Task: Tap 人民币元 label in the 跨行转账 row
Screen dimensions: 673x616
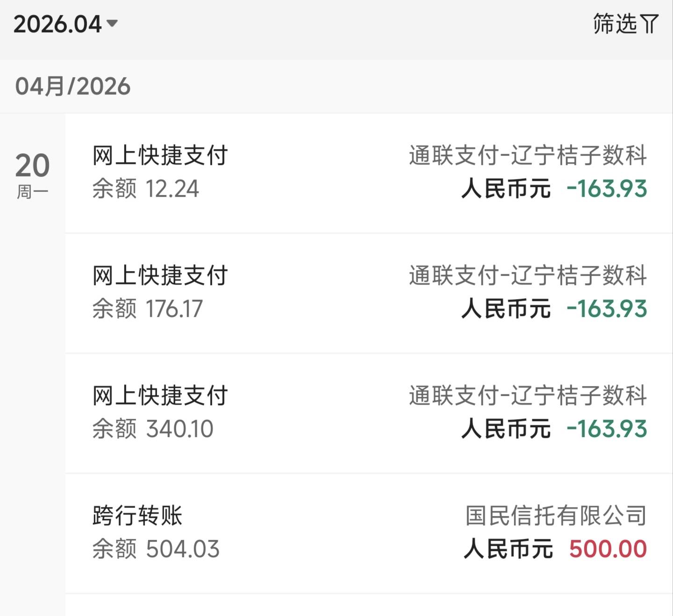Action: tap(508, 549)
